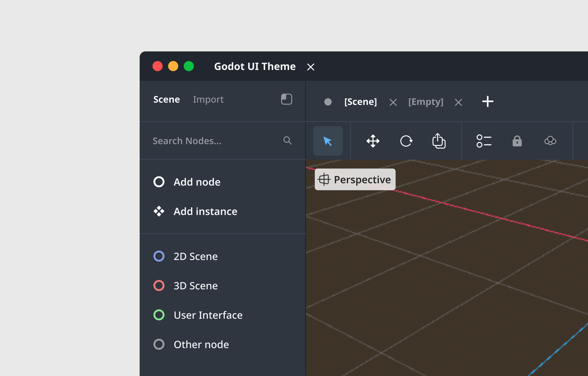This screenshot has width=588, height=376.
Task: Click the panel layout icon next to Import
Action: (286, 99)
